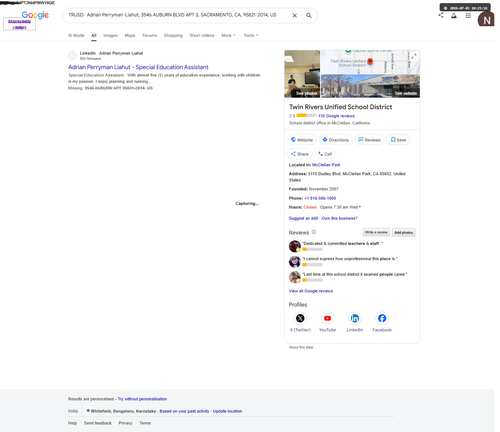Click the Directions button

(x=335, y=140)
